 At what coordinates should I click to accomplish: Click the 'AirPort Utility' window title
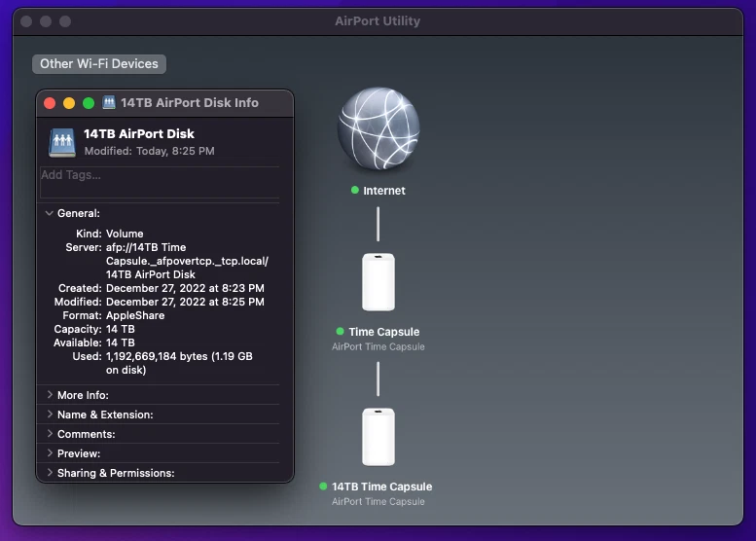[378, 20]
